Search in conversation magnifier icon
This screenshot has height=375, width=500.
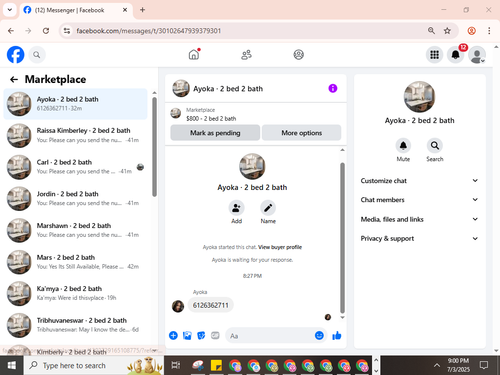(x=435, y=146)
